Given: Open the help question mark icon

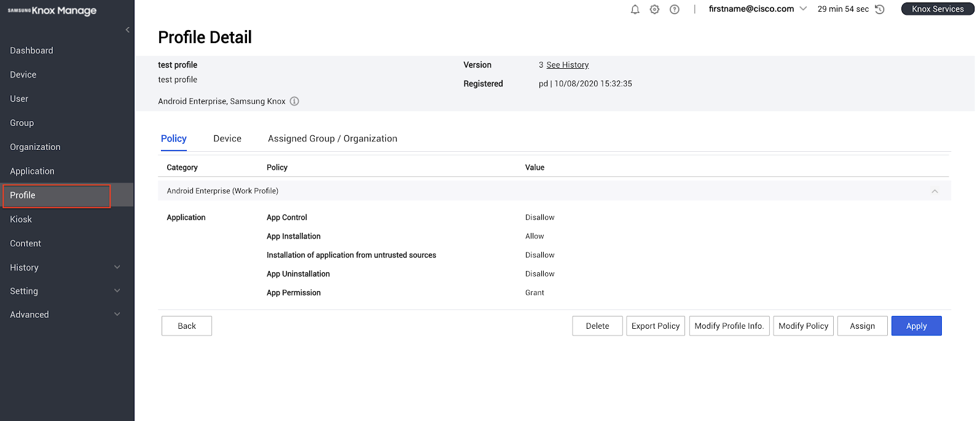Looking at the screenshot, I should click(674, 9).
